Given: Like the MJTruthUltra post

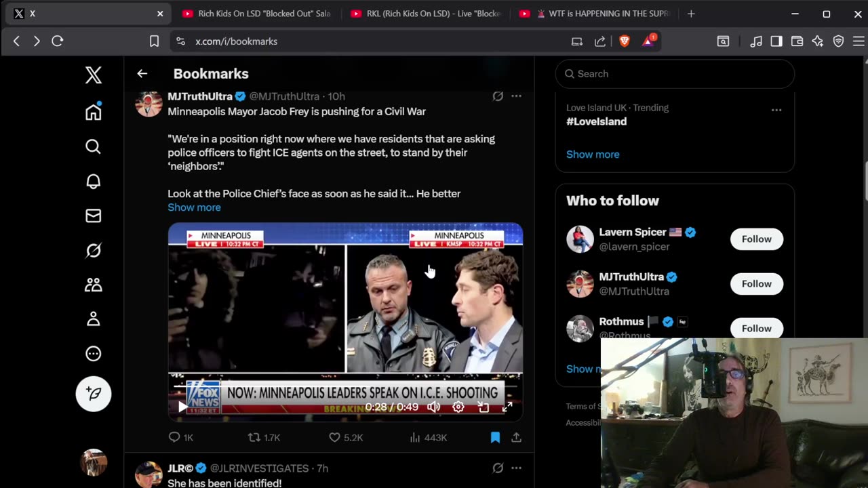Looking at the screenshot, I should click(346, 438).
